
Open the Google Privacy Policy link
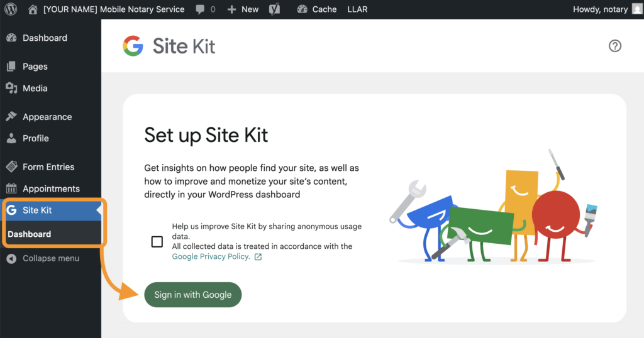point(211,256)
